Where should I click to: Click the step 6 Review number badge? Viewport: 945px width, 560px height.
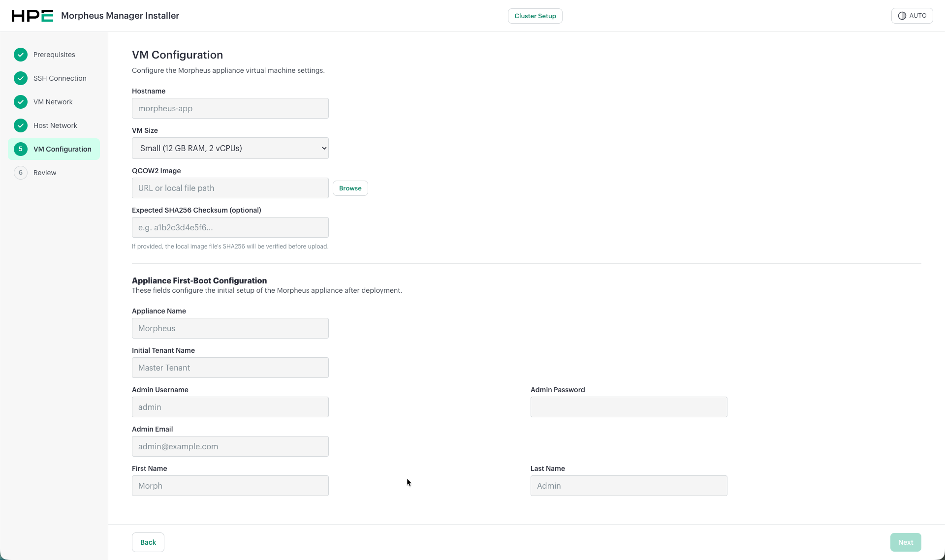coord(21,173)
